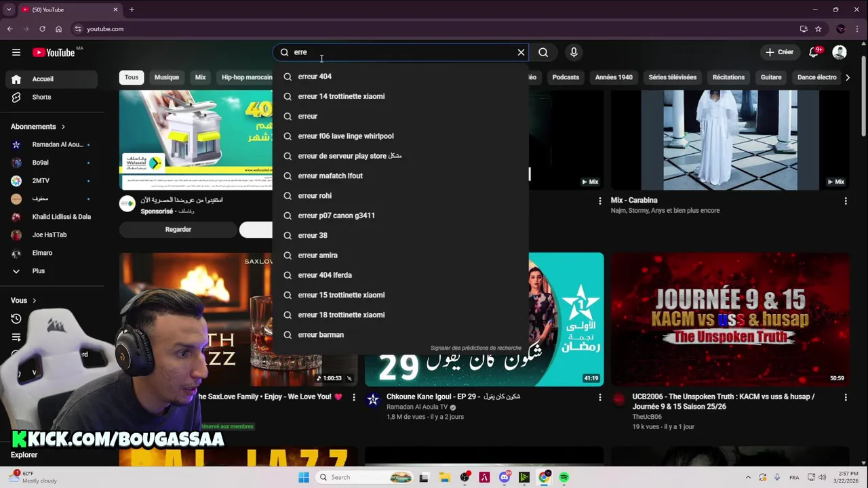Open the Elmaro subscription
868x488 pixels.
pos(52,253)
